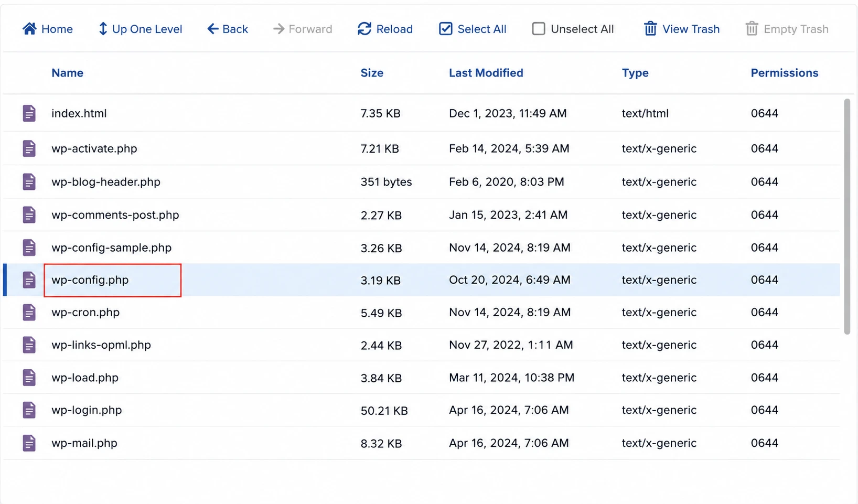
Task: Sort by the Permissions column header
Action: coord(785,73)
